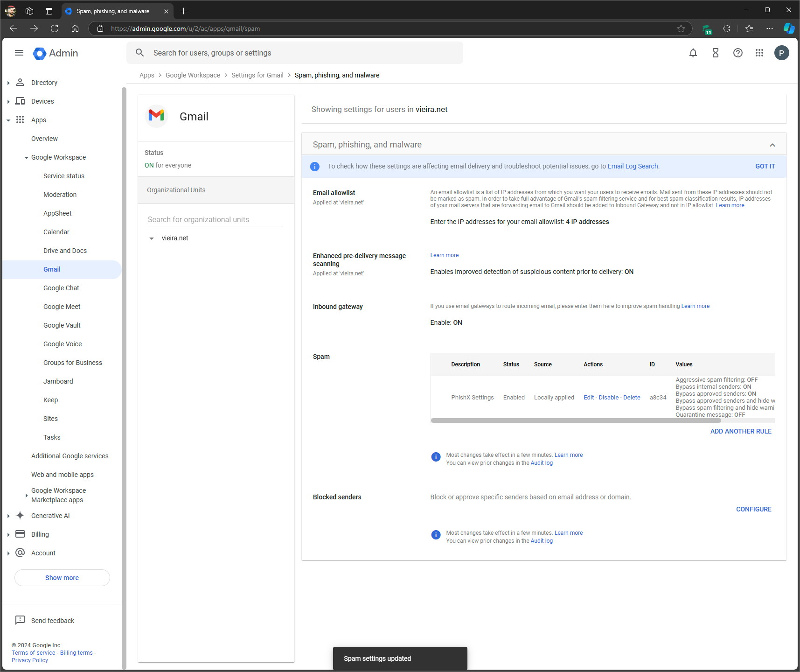The height and width of the screenshot is (672, 800).
Task: Open Audit log link under Spam
Action: (x=542, y=463)
